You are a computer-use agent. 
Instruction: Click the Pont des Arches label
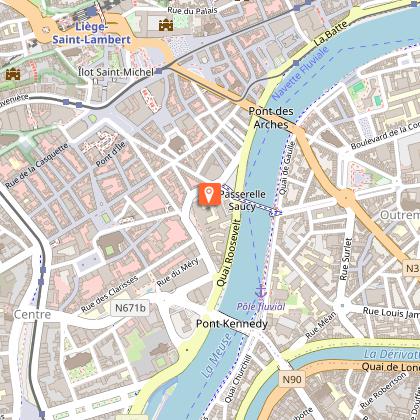click(271, 118)
